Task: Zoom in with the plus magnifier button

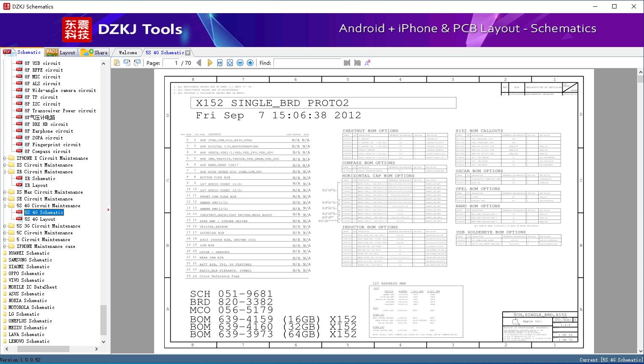Action: point(250,63)
